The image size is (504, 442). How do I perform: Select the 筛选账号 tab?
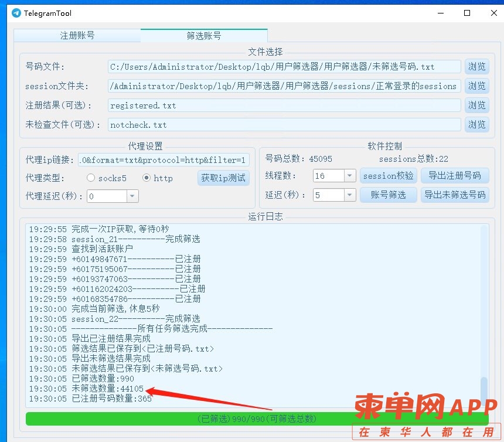click(204, 35)
